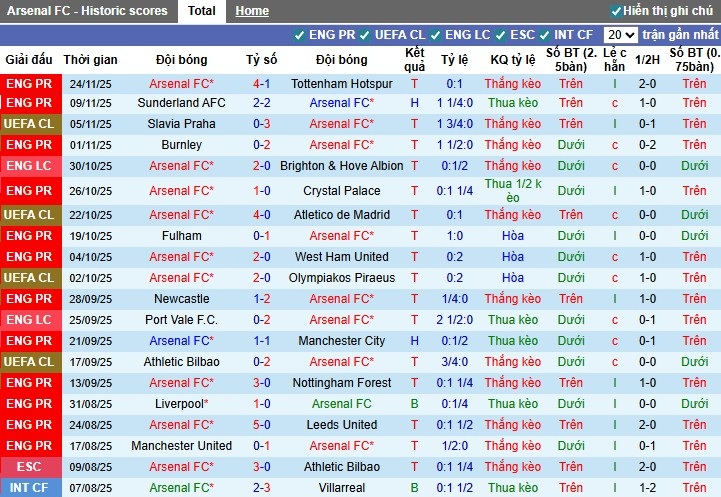Toggle the ENG LC filter checkbox
This screenshot has height=497, width=721.
434,35
